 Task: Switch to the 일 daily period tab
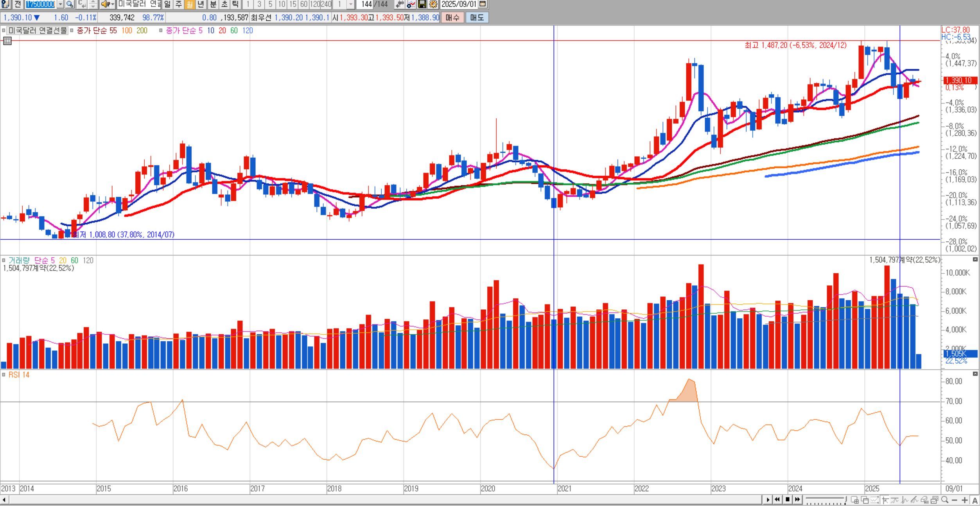(x=167, y=4)
